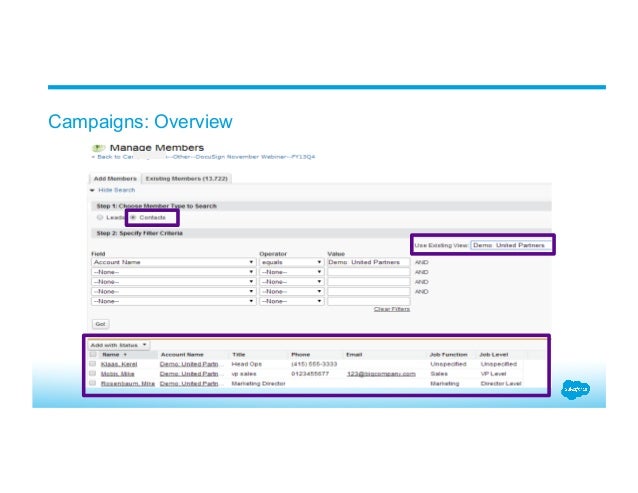Open the Rosenbaum, Mira contact link
Image resolution: width=638 pixels, height=493 pixels.
click(x=128, y=383)
